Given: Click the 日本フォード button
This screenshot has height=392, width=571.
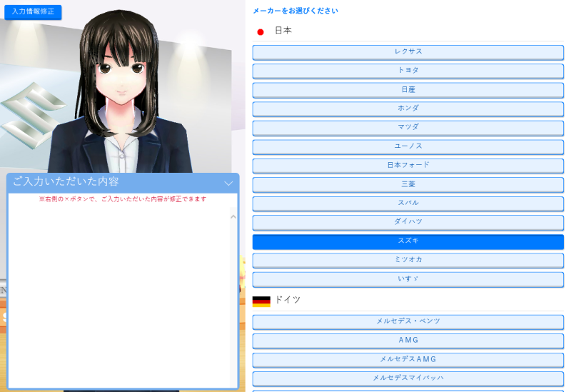Looking at the screenshot, I should [x=408, y=166].
